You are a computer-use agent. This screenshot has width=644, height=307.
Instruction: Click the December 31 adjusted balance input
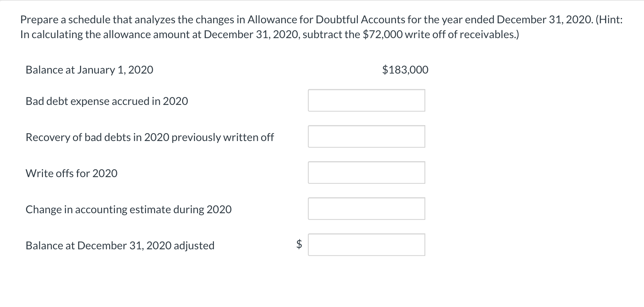367,245
